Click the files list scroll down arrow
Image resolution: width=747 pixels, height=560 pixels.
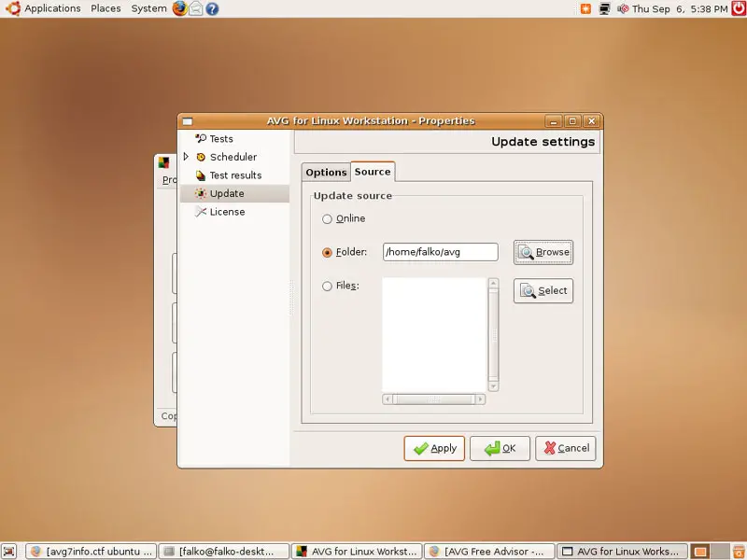[x=494, y=386]
